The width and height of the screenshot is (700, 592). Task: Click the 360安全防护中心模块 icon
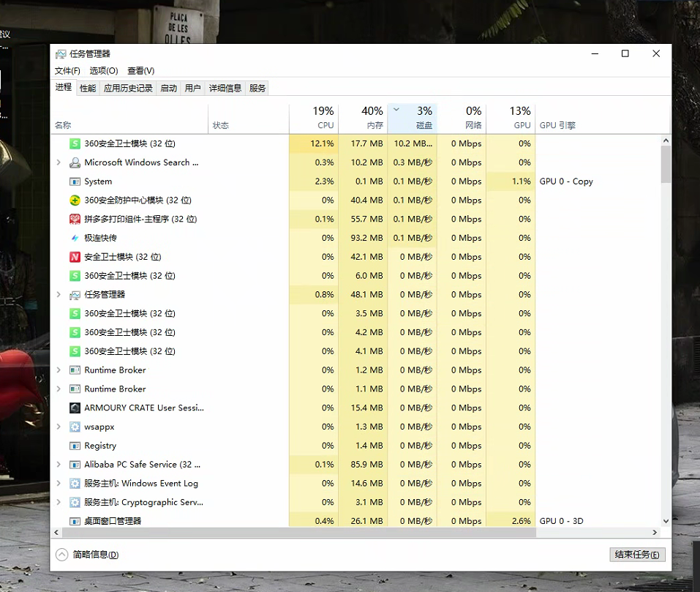(x=75, y=200)
